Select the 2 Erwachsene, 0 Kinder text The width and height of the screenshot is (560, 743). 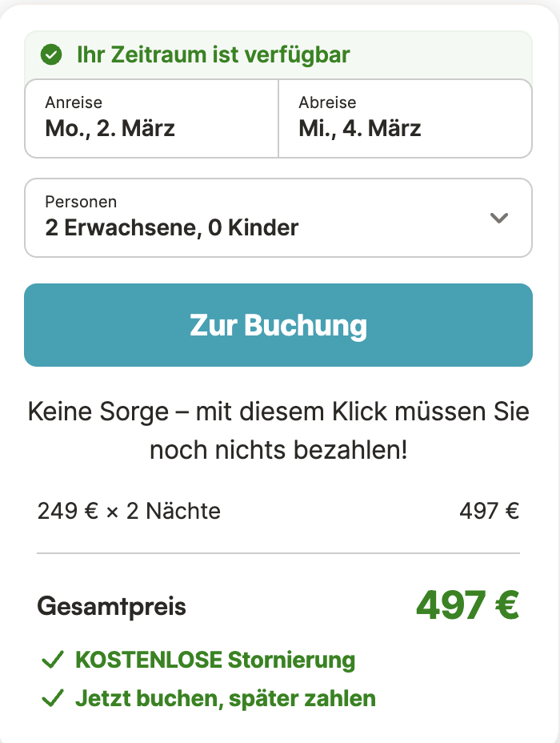(x=170, y=227)
